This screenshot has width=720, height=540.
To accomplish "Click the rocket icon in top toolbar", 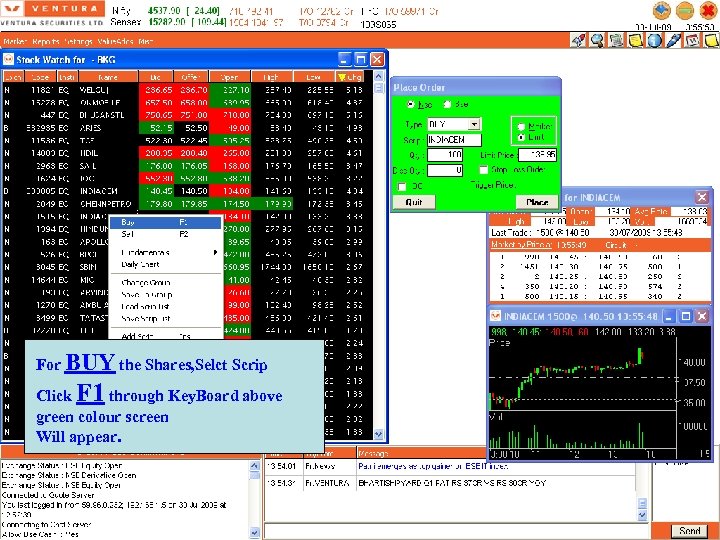I will pos(579,40).
